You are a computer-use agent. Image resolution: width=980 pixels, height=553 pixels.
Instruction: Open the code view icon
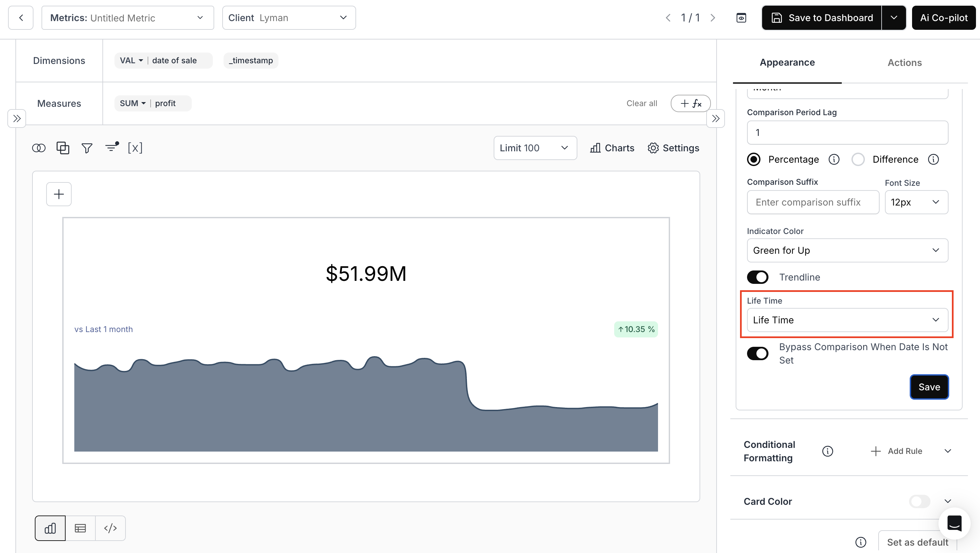[110, 528]
